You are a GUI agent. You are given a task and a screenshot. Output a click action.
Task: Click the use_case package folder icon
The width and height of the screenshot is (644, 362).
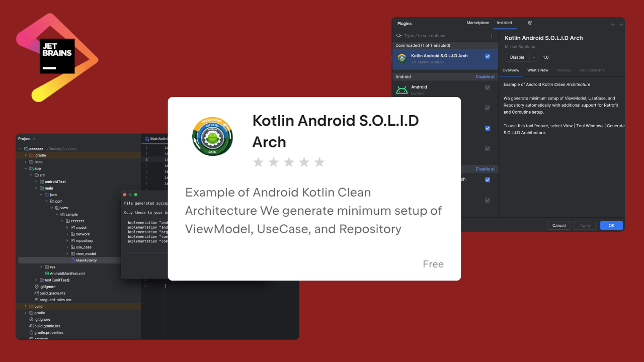pos(72,247)
